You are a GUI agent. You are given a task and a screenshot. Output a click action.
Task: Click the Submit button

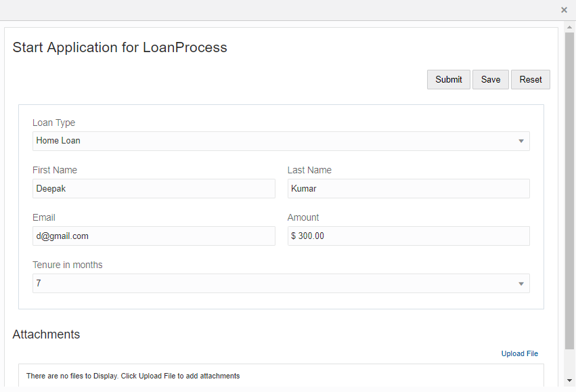(448, 80)
